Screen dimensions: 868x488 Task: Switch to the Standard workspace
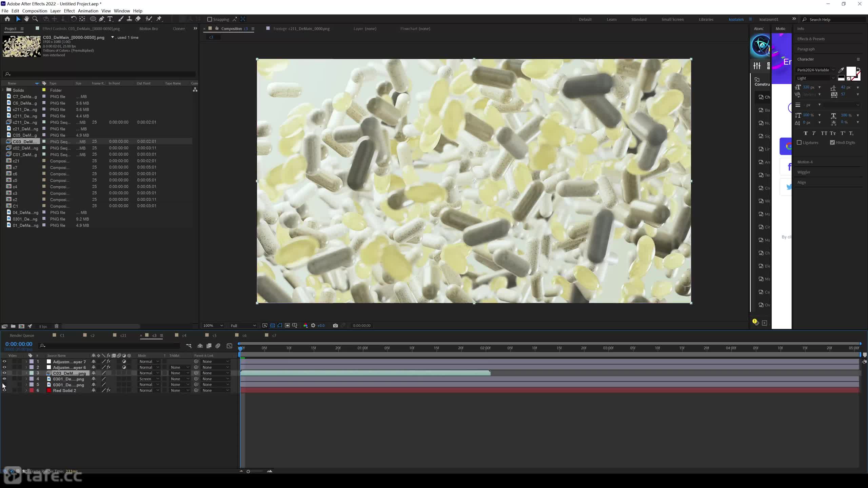[x=639, y=19]
